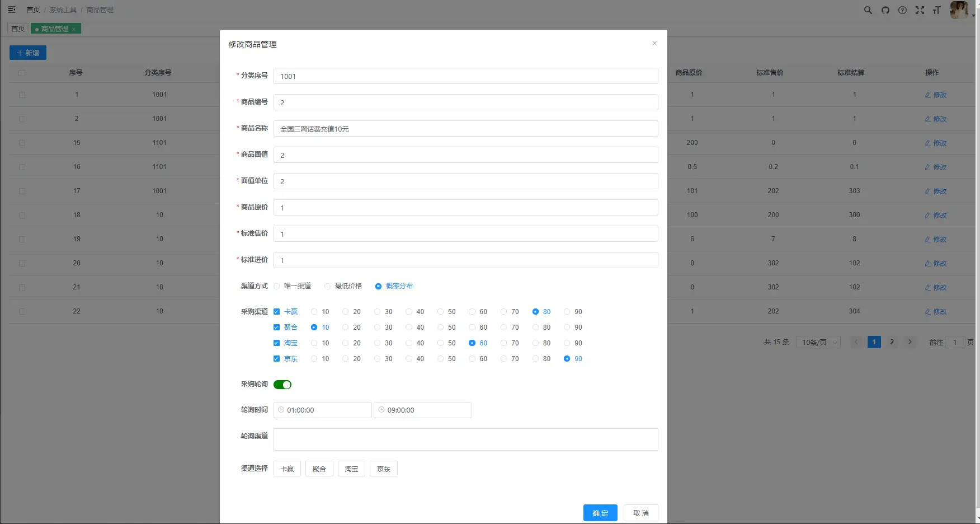The height and width of the screenshot is (524, 980).
Task: Switch to the 商品管理 tab
Action: pos(55,29)
